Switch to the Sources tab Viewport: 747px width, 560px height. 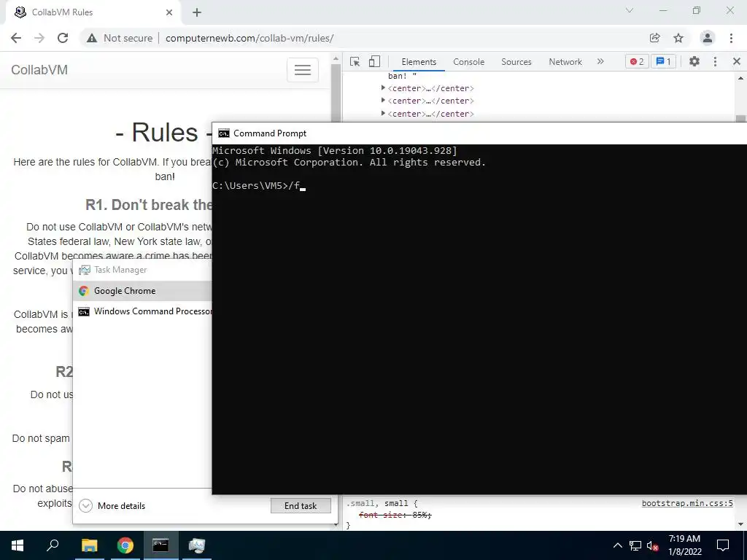point(516,62)
